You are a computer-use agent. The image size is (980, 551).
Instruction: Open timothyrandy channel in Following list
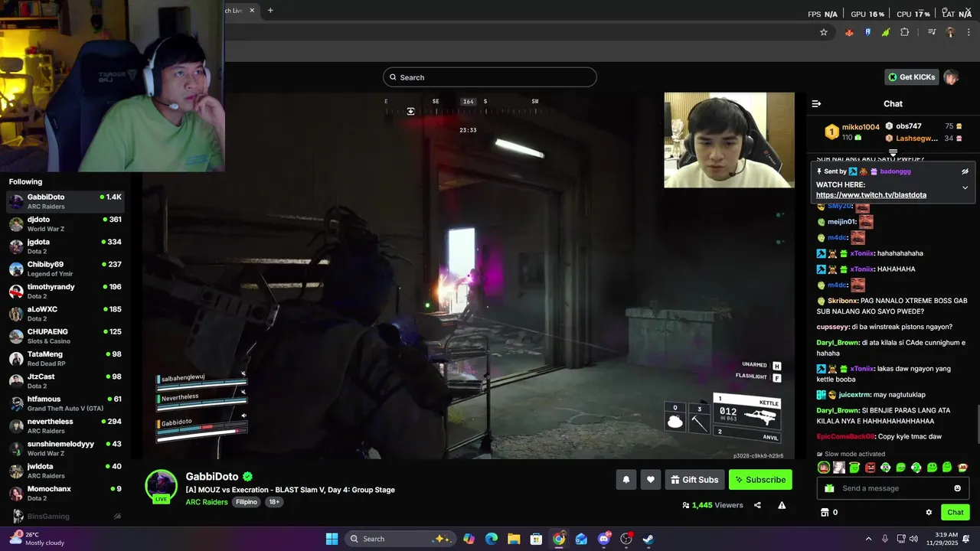click(x=65, y=292)
